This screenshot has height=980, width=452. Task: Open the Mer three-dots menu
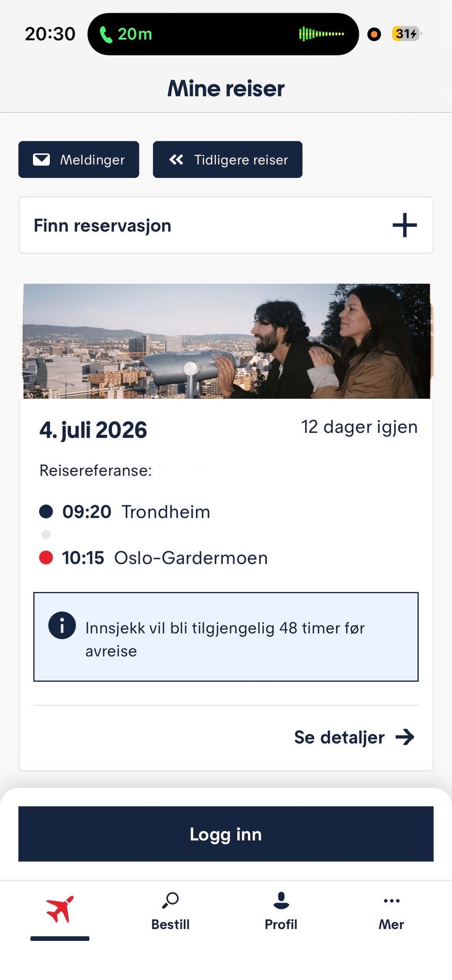click(391, 911)
